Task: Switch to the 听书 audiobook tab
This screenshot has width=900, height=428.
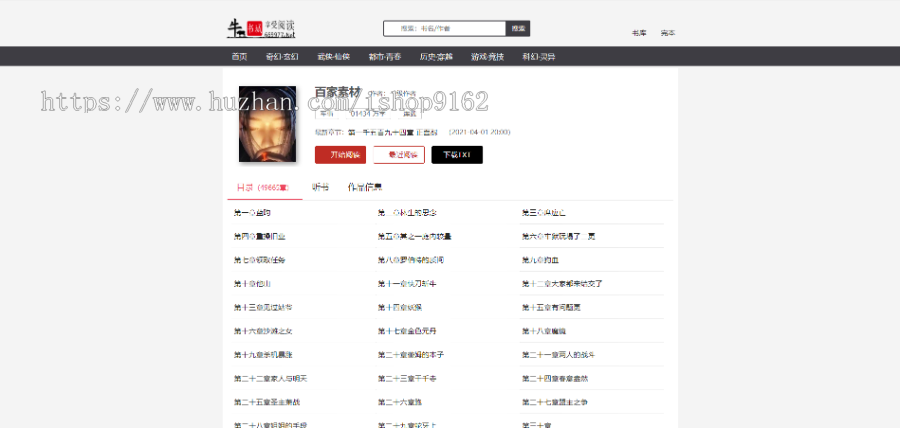Action: coord(320,187)
